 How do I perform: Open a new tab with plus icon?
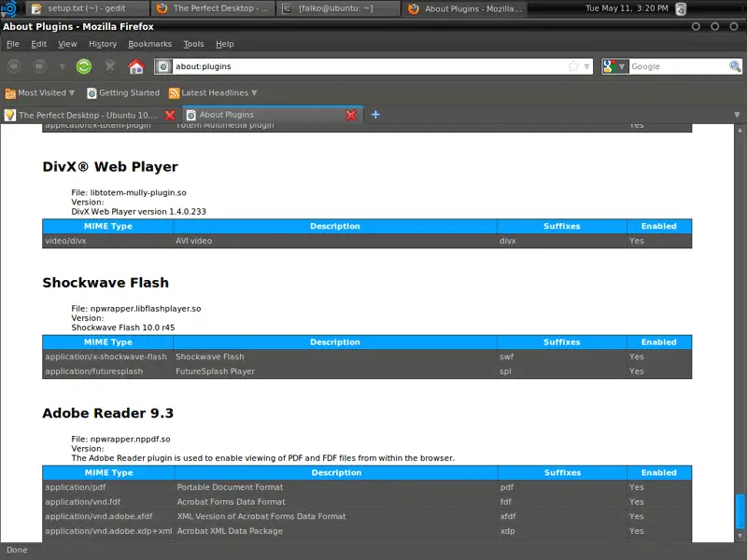click(x=375, y=115)
